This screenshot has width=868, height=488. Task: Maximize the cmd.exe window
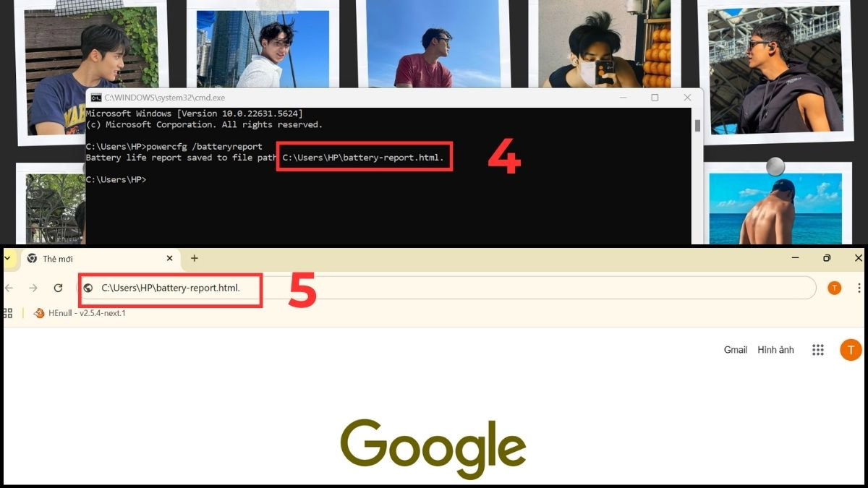pos(655,98)
